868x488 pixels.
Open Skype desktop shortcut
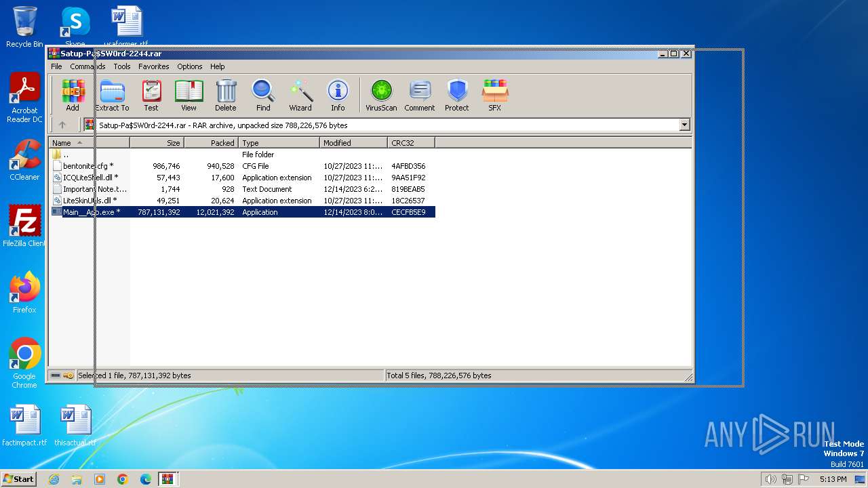75,27
